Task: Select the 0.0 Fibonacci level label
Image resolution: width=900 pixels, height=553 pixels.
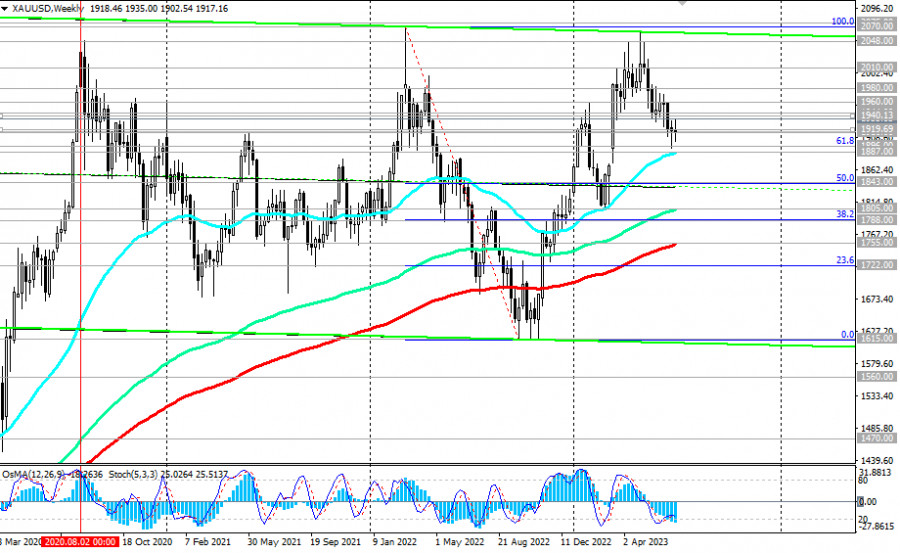Action: [847, 334]
